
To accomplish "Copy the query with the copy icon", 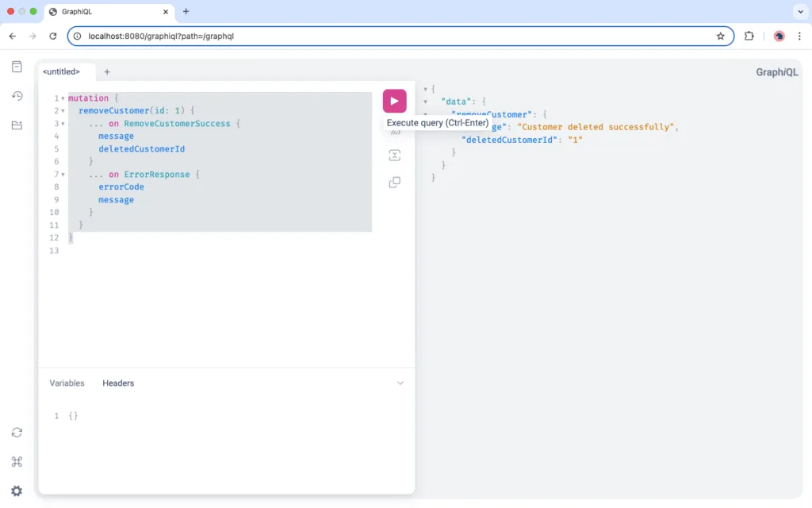I will [395, 182].
